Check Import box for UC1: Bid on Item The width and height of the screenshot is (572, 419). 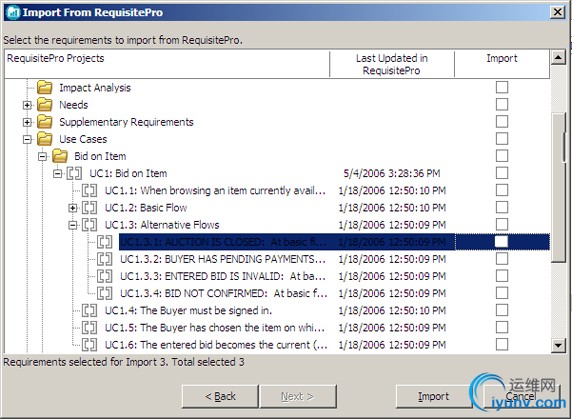click(502, 173)
